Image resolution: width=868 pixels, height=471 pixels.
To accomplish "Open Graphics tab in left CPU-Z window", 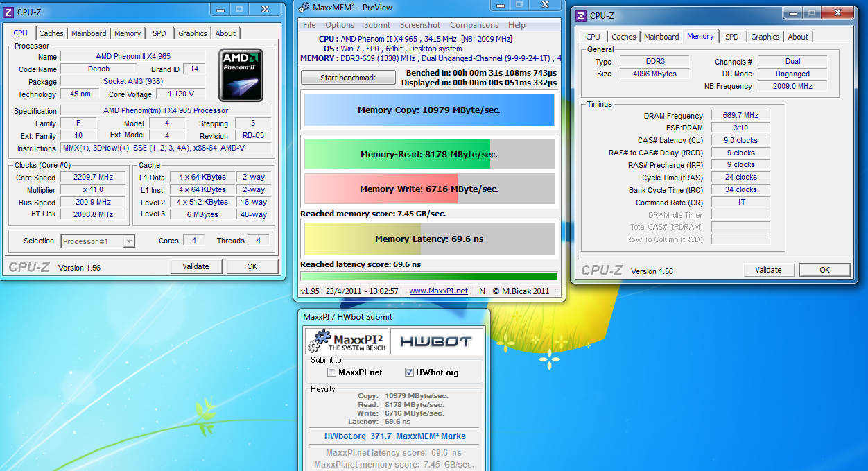I will tap(193, 33).
